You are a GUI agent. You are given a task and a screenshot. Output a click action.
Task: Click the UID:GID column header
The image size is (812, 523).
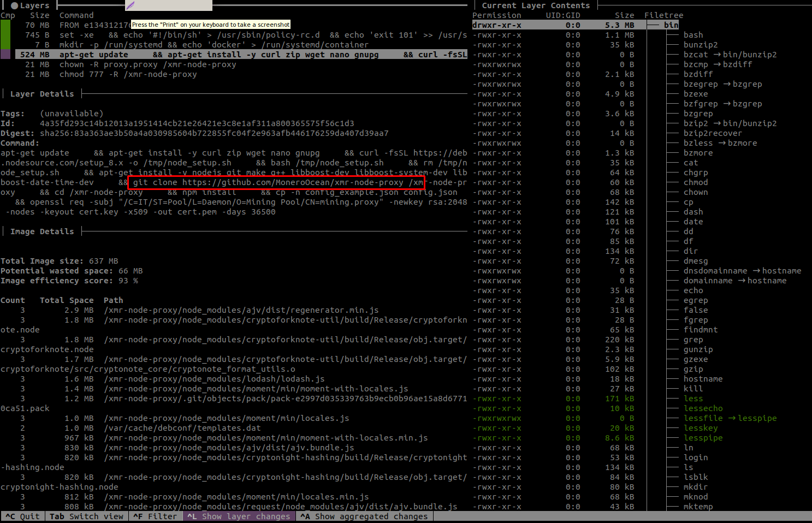click(x=563, y=15)
